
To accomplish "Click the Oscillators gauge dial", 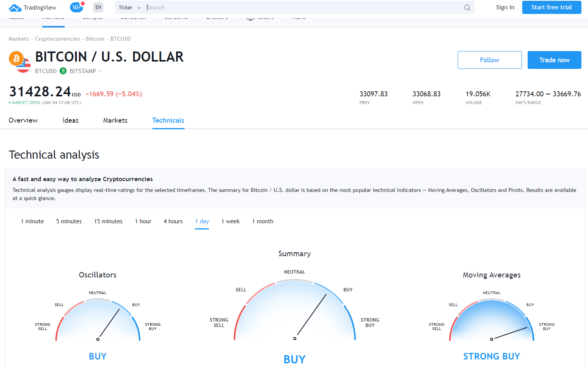I will 98,320.
